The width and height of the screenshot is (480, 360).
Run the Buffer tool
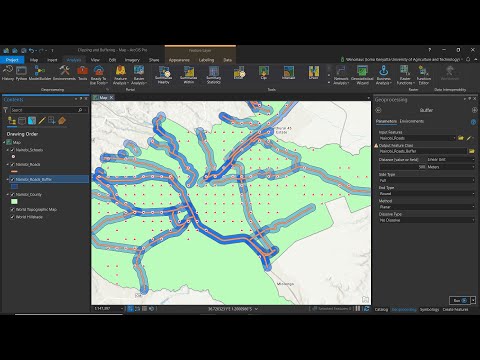tap(460, 300)
